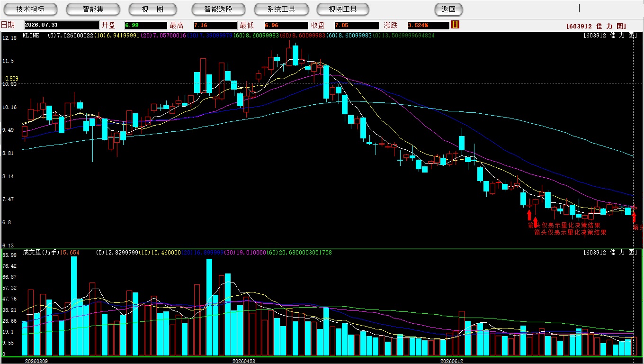Click the white [603912 佳力图] label in K-line panel

coord(610,36)
